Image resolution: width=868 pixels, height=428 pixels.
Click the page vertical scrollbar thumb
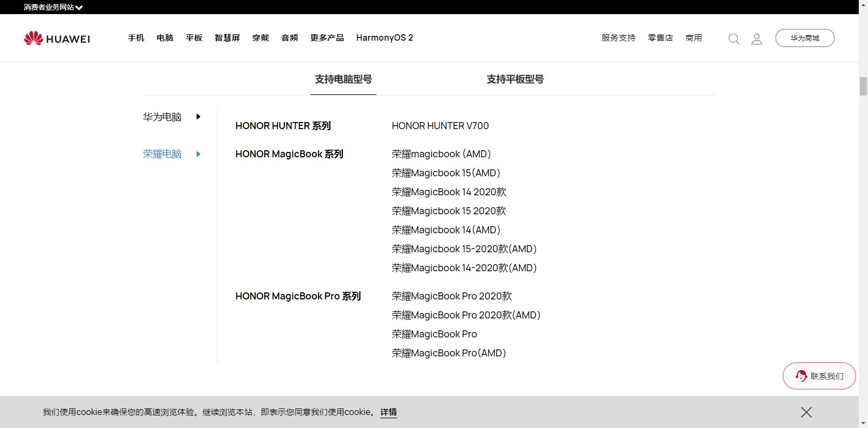(863, 86)
